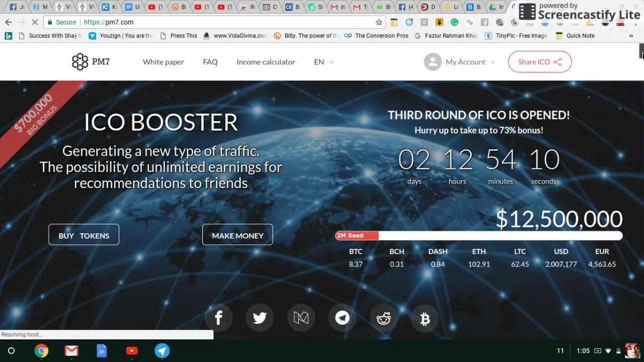The width and height of the screenshot is (644, 362).
Task: Expand the My Account menu
Action: pos(470,62)
